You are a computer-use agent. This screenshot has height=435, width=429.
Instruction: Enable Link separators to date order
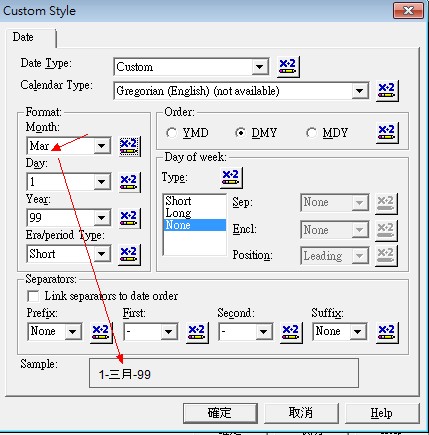[x=33, y=296]
